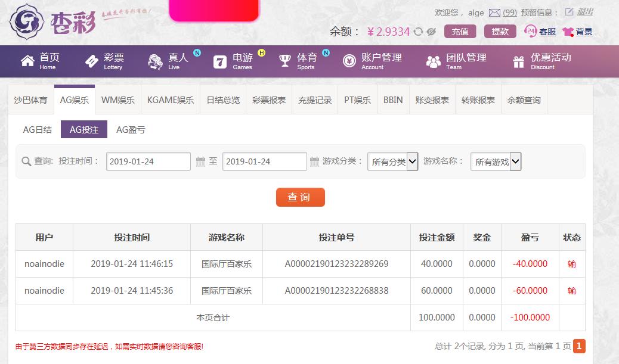The image size is (619, 364).
Task: Select AG娱乐 tab
Action: 74,99
